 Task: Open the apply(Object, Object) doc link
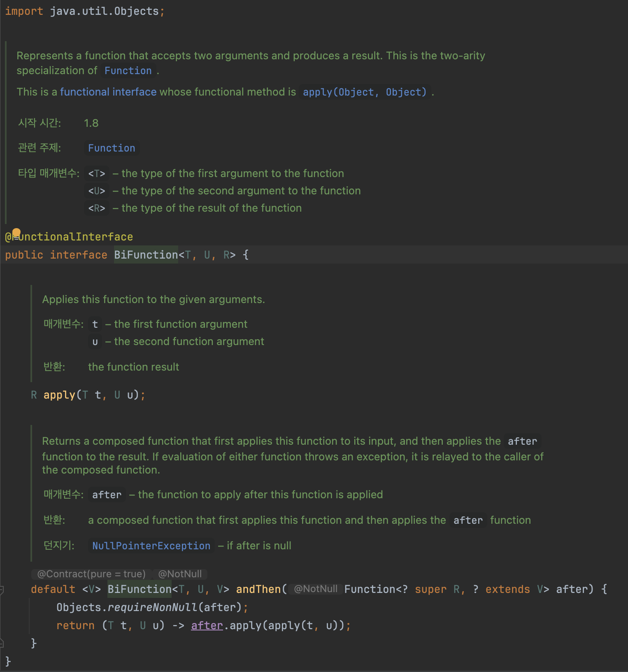pyautogui.click(x=365, y=92)
